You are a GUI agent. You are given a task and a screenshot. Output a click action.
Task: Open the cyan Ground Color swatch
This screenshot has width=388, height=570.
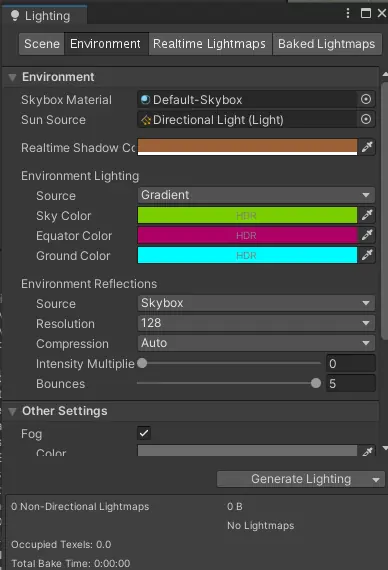point(247,255)
